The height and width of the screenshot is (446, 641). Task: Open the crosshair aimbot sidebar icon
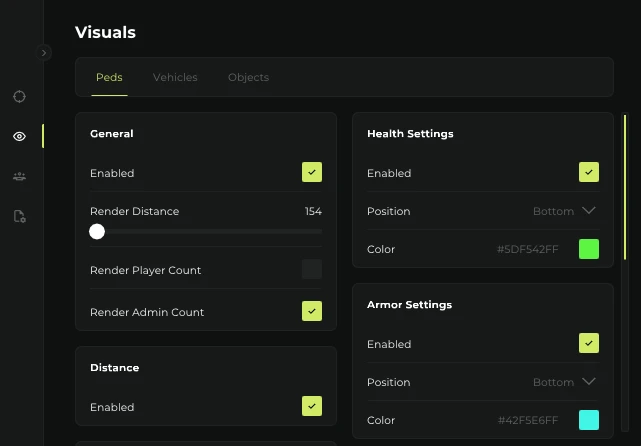(x=19, y=97)
